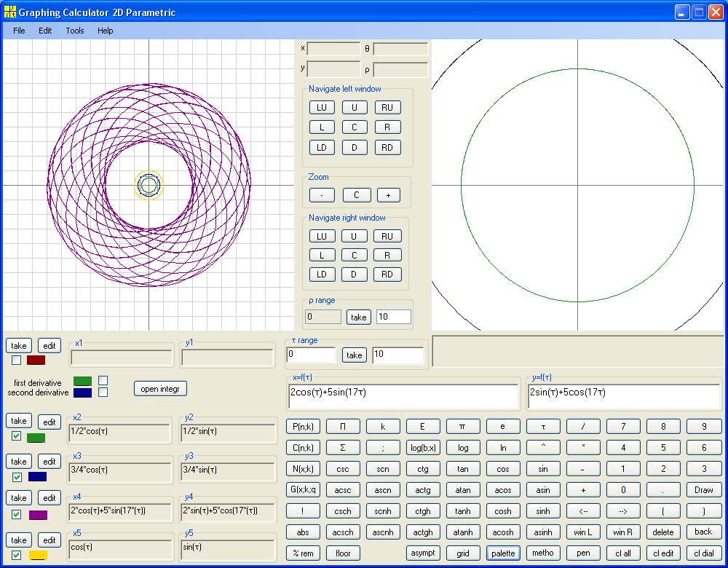
Task: Click take in the ρ range group
Action: pos(358,317)
